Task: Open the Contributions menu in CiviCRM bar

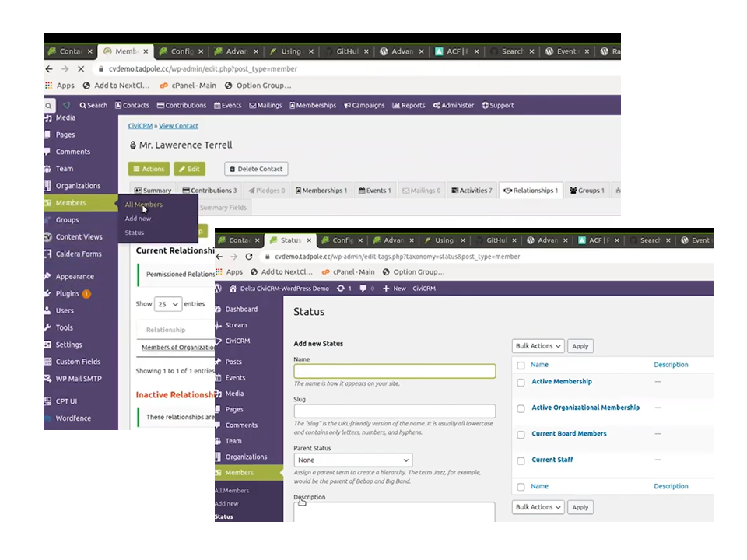Action: click(181, 106)
